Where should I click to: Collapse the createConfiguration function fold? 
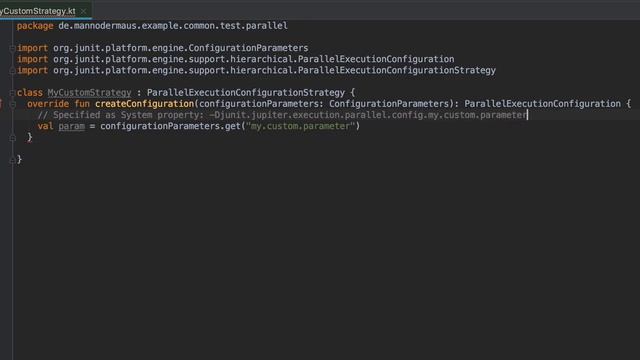pos(12,104)
